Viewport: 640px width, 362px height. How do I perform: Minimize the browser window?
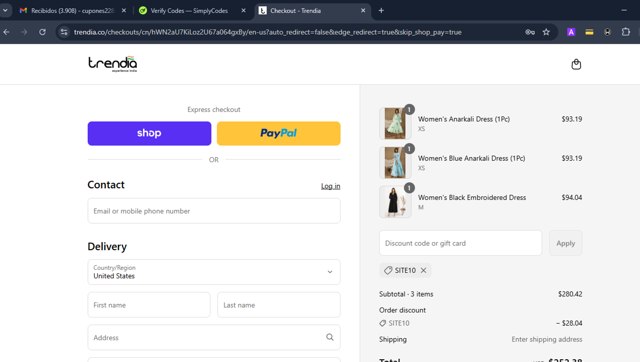click(624, 11)
